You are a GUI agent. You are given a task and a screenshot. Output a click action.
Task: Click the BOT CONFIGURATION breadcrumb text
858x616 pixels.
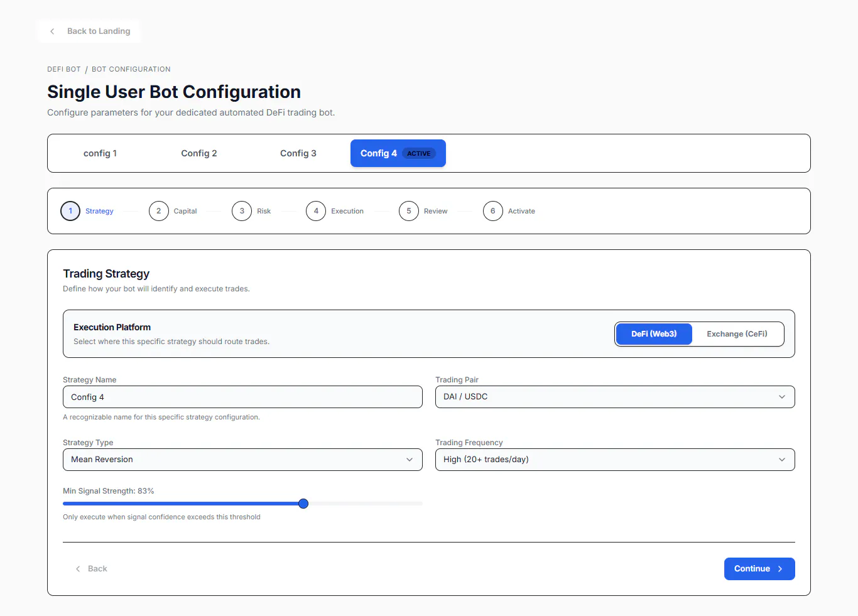(x=131, y=69)
